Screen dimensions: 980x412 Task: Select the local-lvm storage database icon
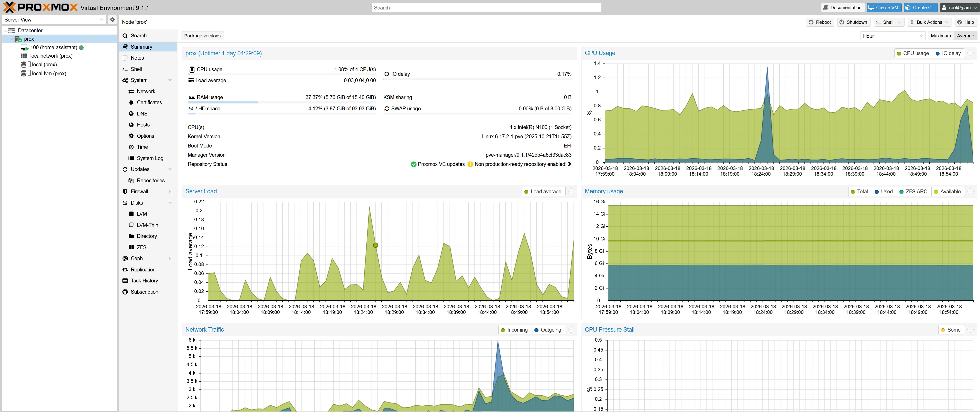(24, 73)
